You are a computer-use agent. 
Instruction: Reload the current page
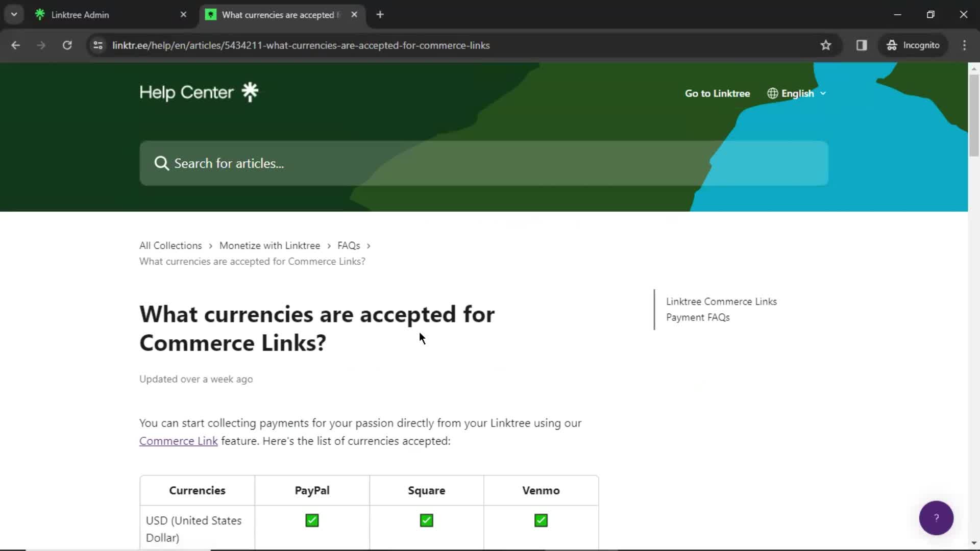coord(67,45)
